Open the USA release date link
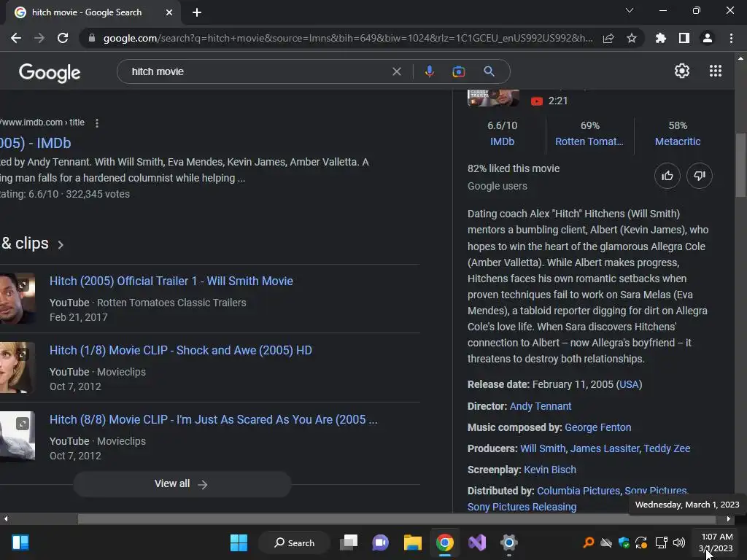Image resolution: width=747 pixels, height=560 pixels. [x=629, y=384]
